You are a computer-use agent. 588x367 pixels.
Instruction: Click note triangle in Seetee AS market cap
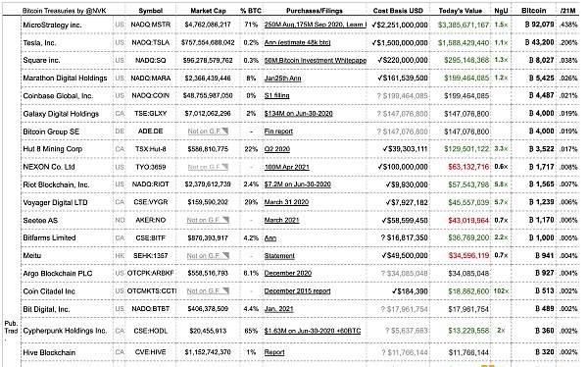pos(225,220)
